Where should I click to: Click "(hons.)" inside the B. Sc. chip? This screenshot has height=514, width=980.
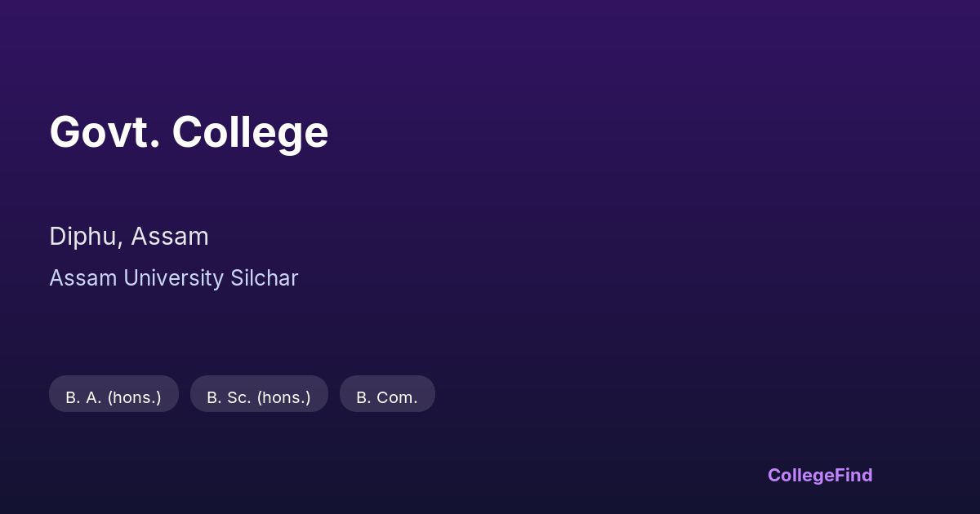click(283, 398)
